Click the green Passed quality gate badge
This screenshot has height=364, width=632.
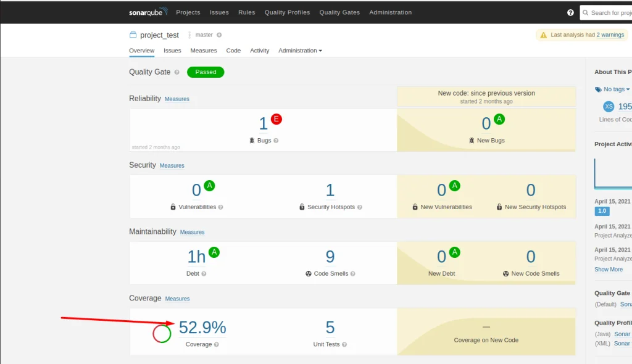206,72
